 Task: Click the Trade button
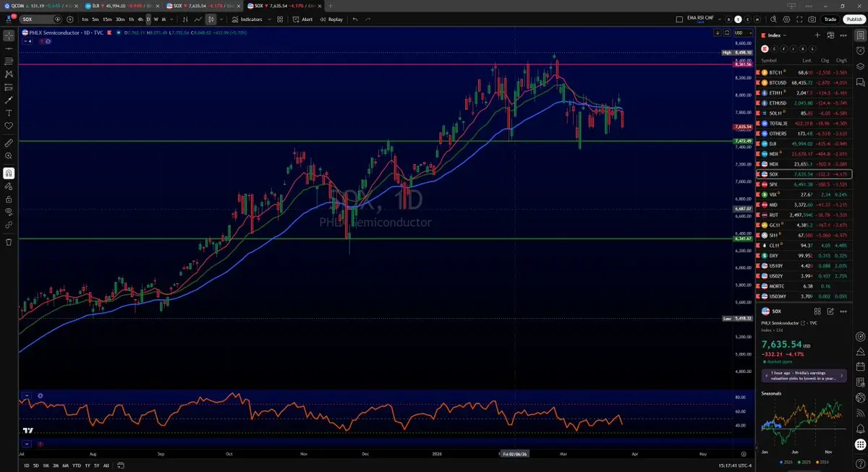point(830,20)
